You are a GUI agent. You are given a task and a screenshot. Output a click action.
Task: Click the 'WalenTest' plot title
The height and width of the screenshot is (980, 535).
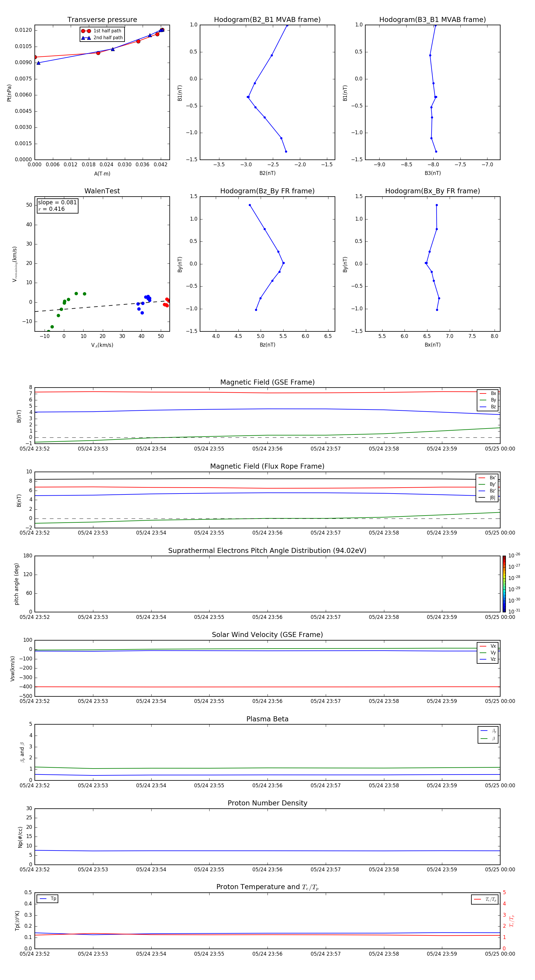(102, 191)
